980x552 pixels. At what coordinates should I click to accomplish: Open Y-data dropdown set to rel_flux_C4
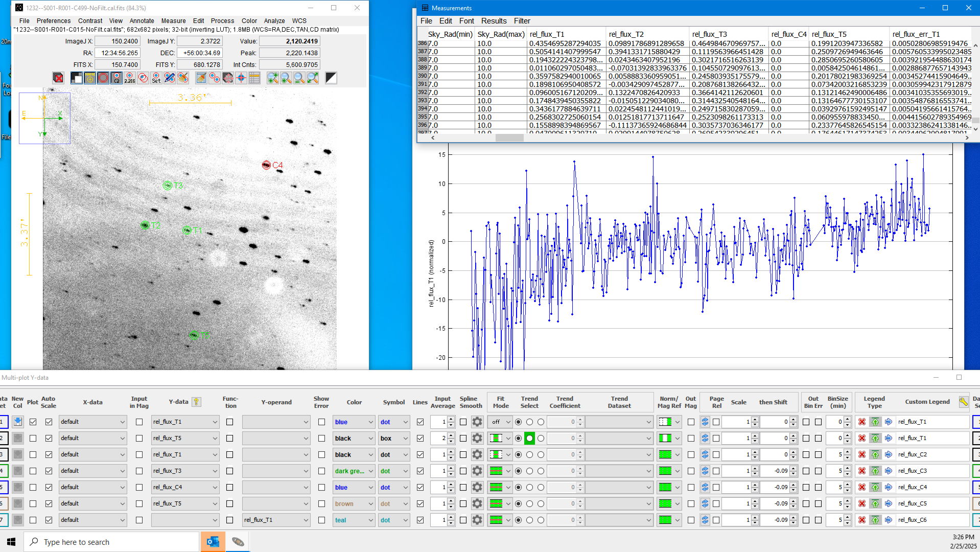click(185, 488)
